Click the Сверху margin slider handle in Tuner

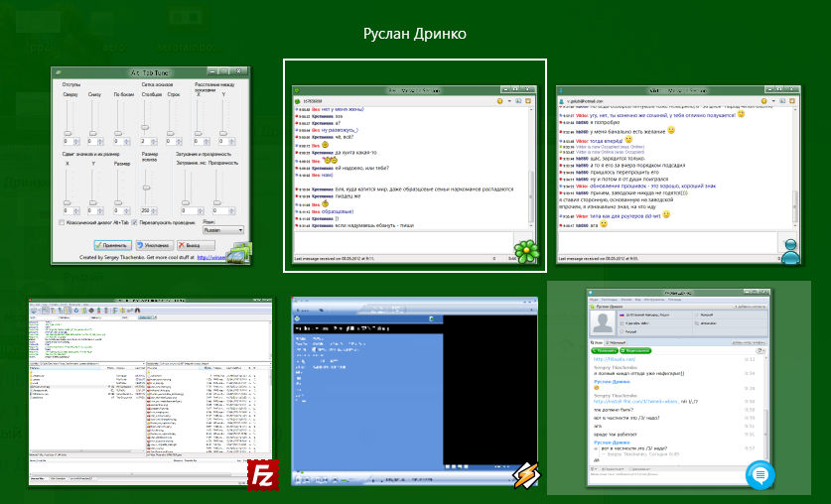pos(68,133)
